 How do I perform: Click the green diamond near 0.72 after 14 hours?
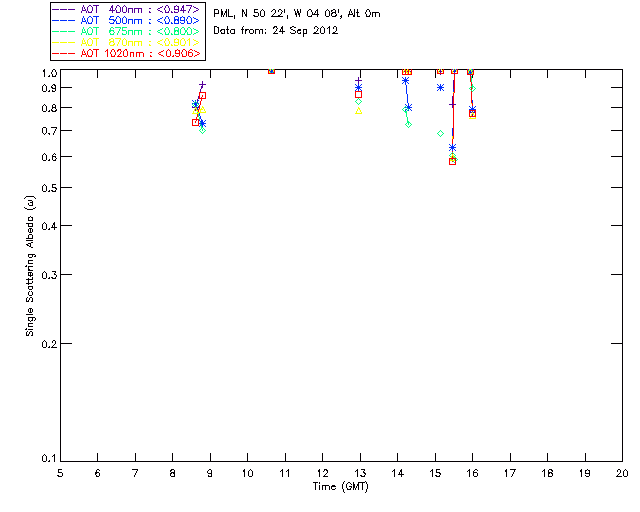(408, 125)
